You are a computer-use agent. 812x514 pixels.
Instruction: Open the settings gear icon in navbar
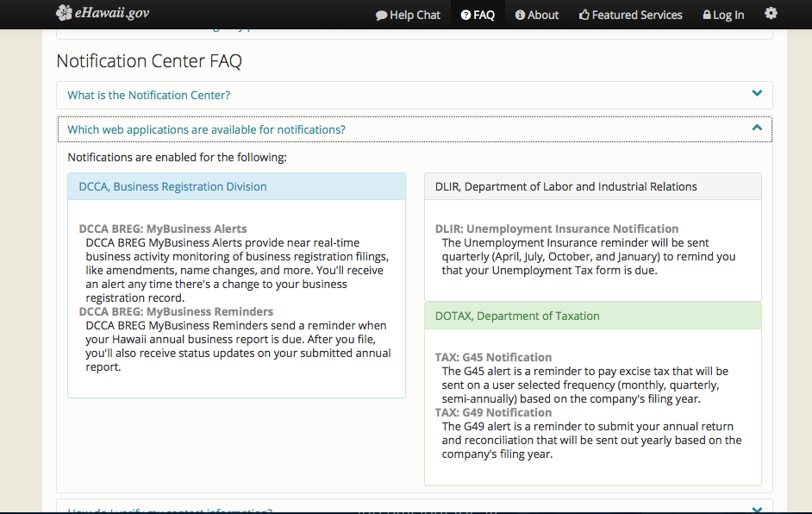pyautogui.click(x=771, y=14)
